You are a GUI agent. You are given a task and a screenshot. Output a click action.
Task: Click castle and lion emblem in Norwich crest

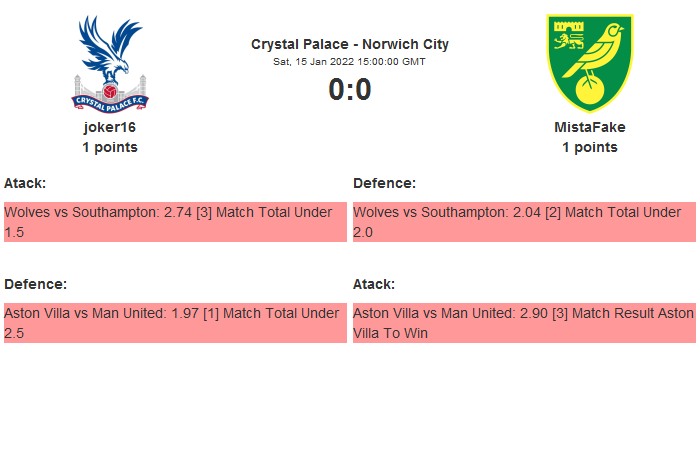[566, 34]
